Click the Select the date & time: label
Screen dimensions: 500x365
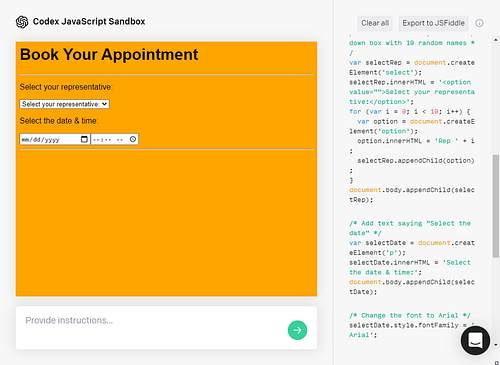pos(59,121)
